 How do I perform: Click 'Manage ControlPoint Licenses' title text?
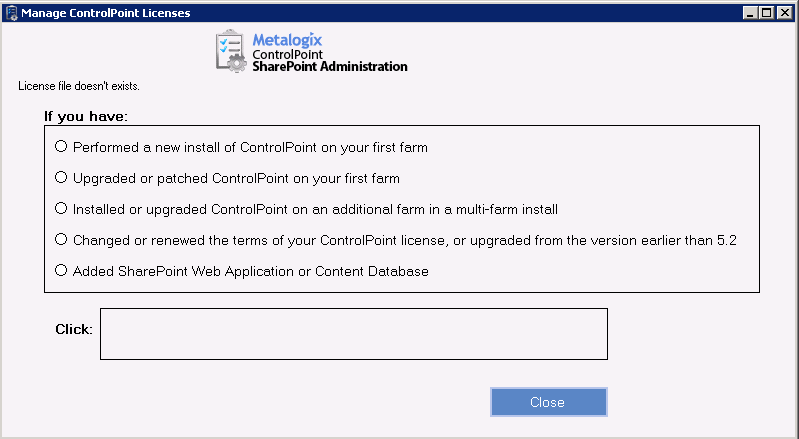105,13
